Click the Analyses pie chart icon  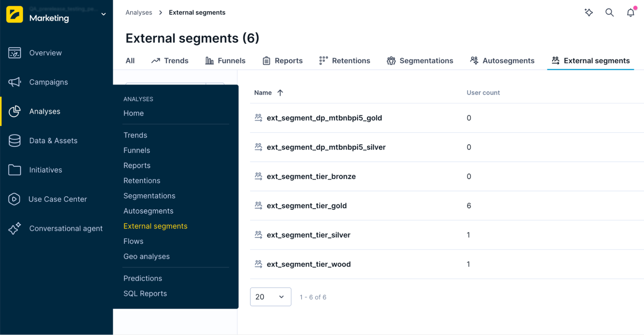pyautogui.click(x=14, y=111)
